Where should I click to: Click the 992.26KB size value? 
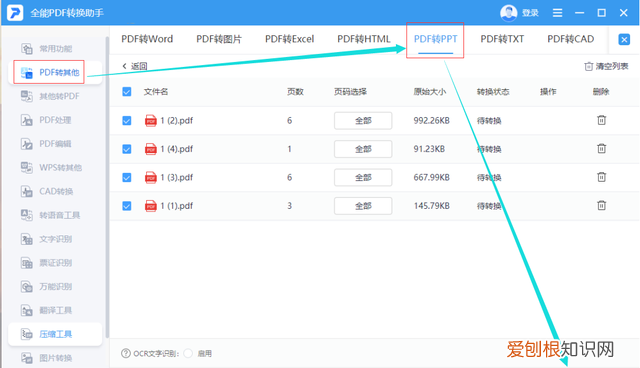point(431,121)
